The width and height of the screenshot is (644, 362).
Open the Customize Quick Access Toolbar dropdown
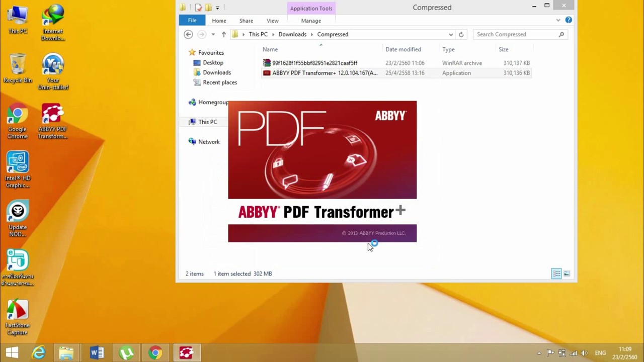(x=217, y=8)
